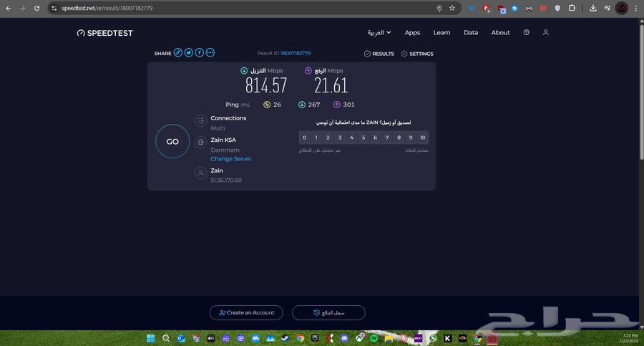Open the Chrome Extensions puzzle menu
Screen dimensions: 644x346
(x=572, y=8)
